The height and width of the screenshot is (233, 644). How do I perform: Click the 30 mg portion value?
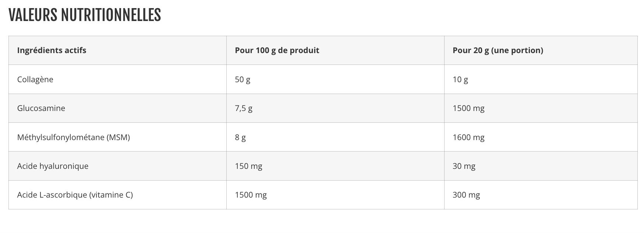(x=464, y=166)
